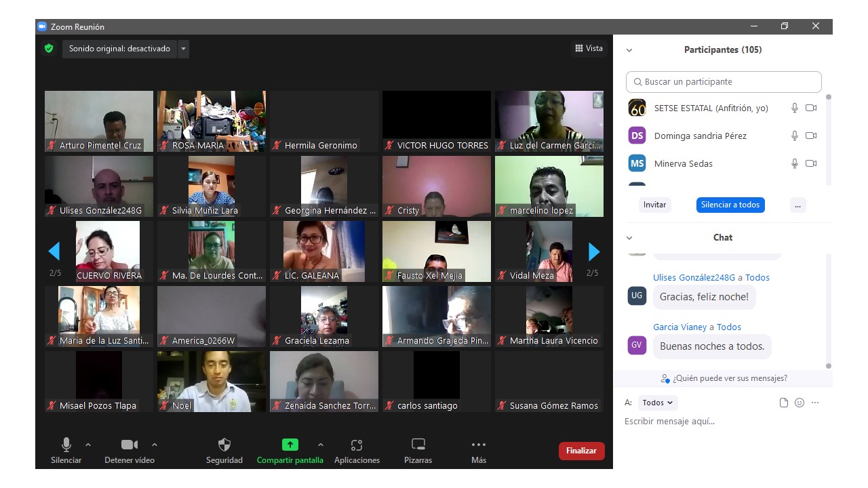868x488 pixels.
Task: Start Compartir pantalla sharing
Action: pos(290,451)
